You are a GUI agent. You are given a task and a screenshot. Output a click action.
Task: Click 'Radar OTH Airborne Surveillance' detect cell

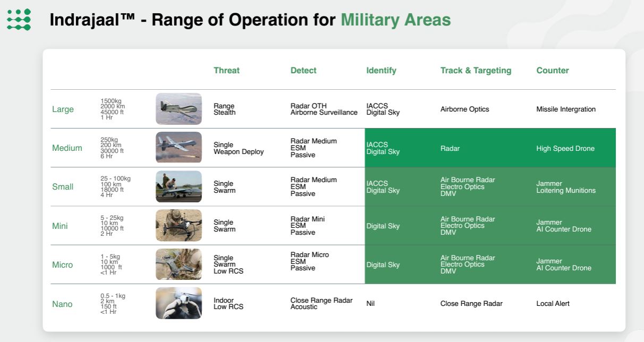coord(324,109)
